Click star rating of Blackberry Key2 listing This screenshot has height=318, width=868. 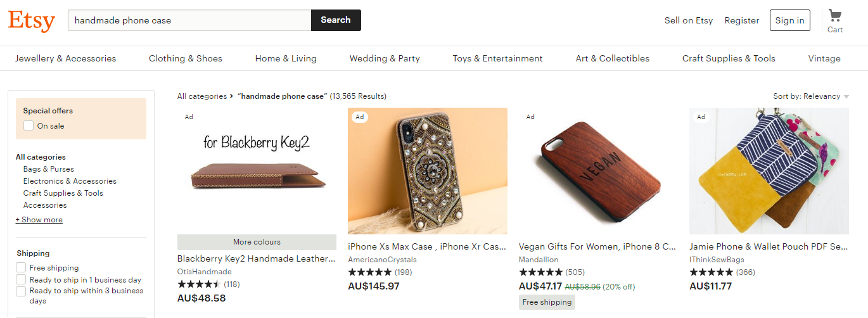(x=199, y=284)
